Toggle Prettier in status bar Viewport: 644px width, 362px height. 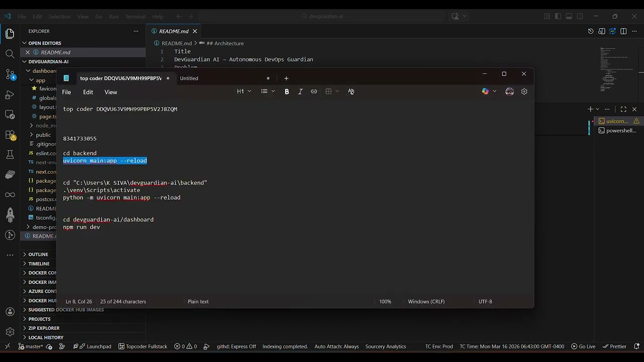point(614,346)
